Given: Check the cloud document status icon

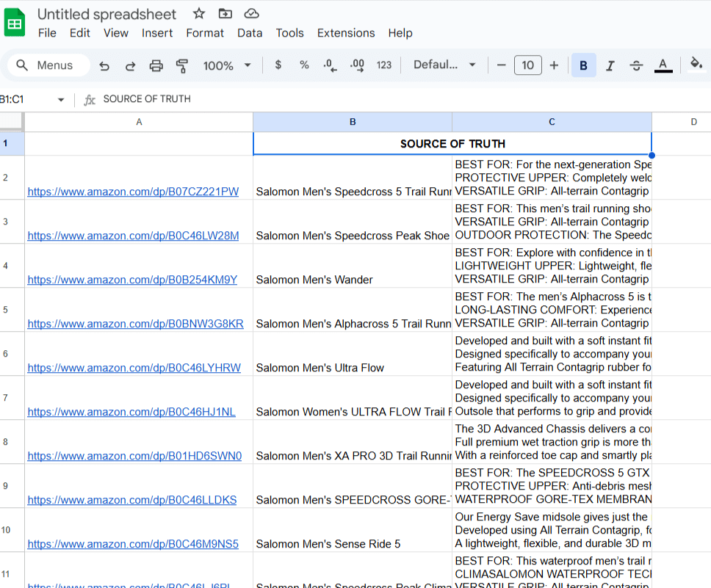Looking at the screenshot, I should (x=251, y=14).
